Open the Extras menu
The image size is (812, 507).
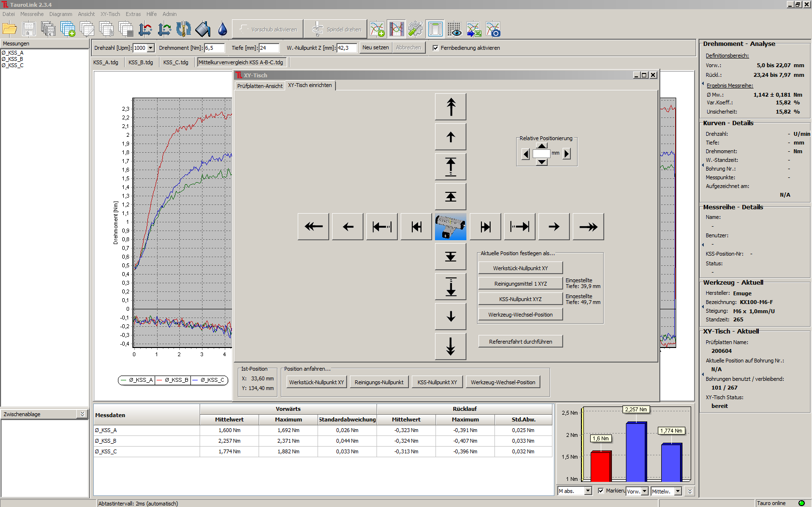pyautogui.click(x=133, y=14)
